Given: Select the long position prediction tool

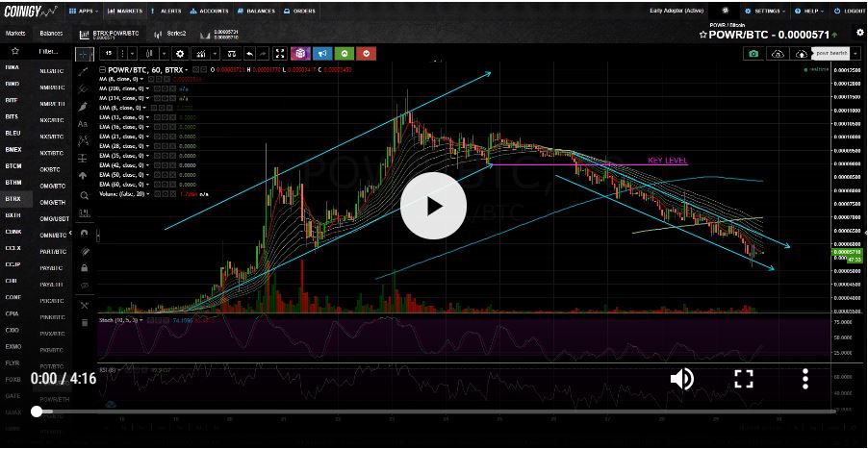Looking at the screenshot, I should (84, 158).
